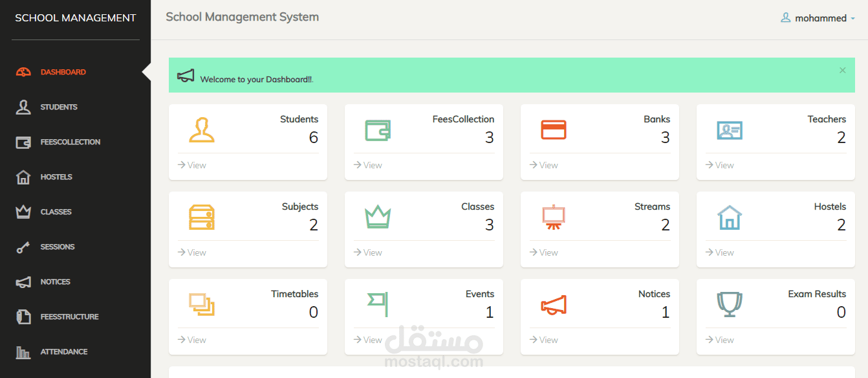Click the Welcome to your Dashboard message

point(257,80)
